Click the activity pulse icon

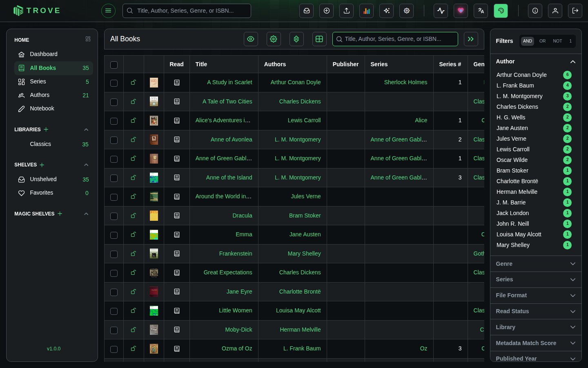tap(441, 11)
